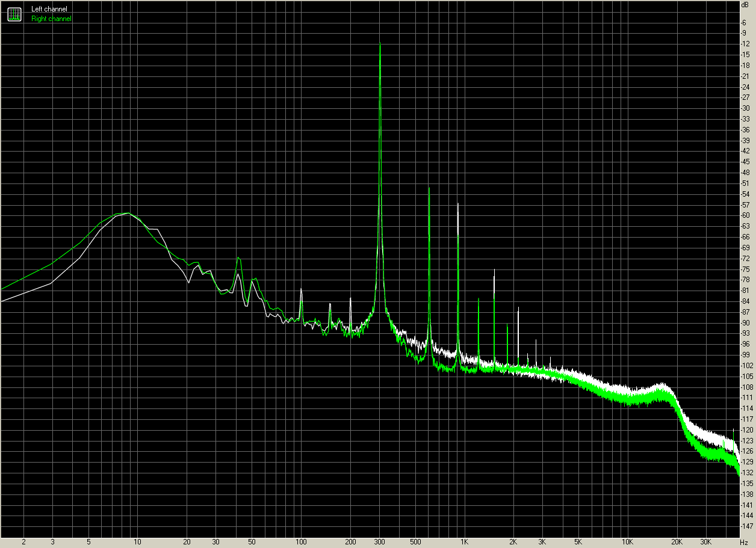Select the "Right channel" legend label
This screenshot has width=756, height=548.
tap(51, 19)
